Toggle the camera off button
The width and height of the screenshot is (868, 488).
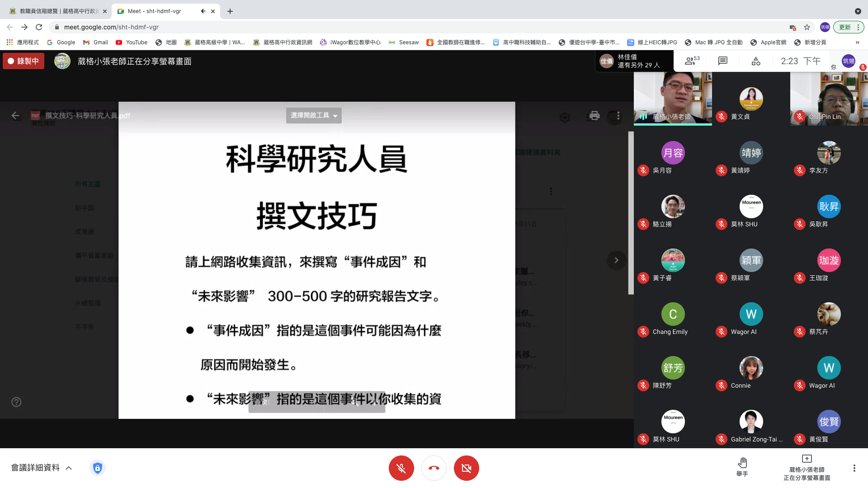tap(466, 468)
